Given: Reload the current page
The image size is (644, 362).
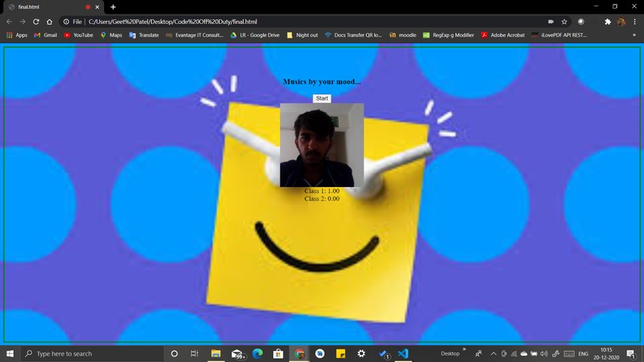Looking at the screenshot, I should coord(36,22).
